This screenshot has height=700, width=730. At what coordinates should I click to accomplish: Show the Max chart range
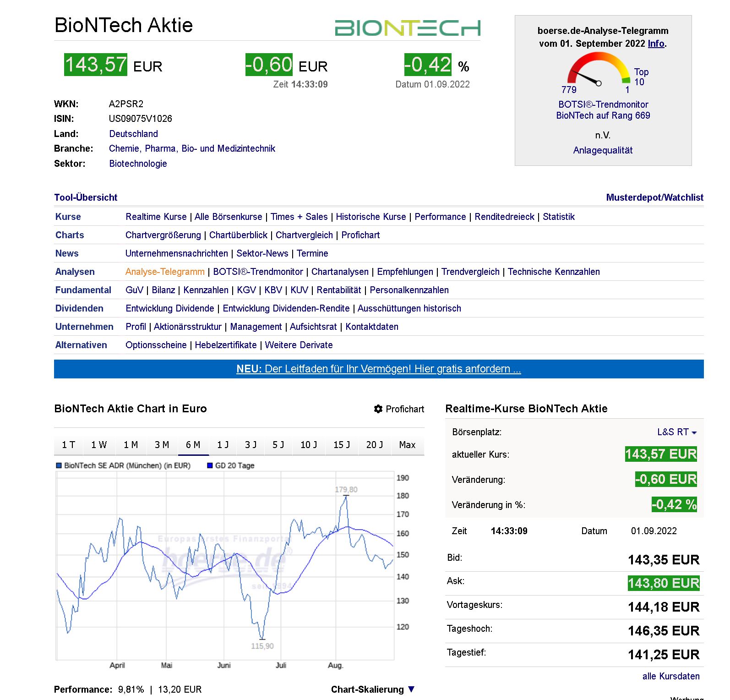[x=408, y=445]
